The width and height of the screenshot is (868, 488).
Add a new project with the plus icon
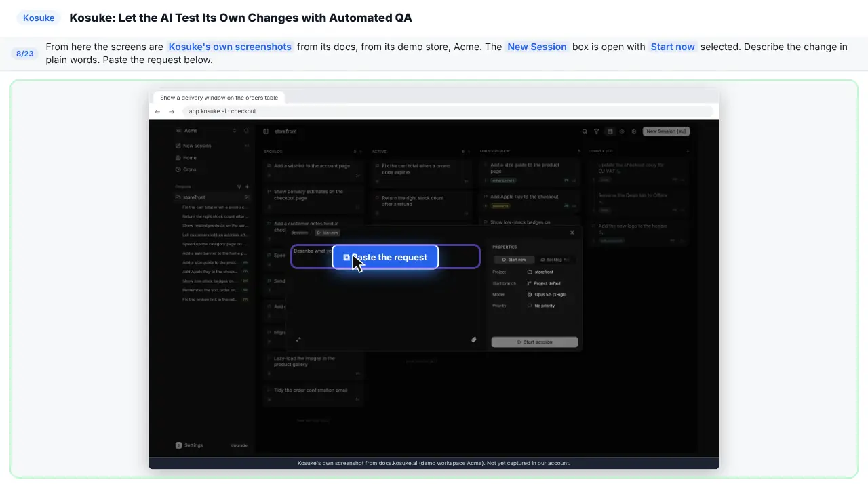[x=247, y=186]
